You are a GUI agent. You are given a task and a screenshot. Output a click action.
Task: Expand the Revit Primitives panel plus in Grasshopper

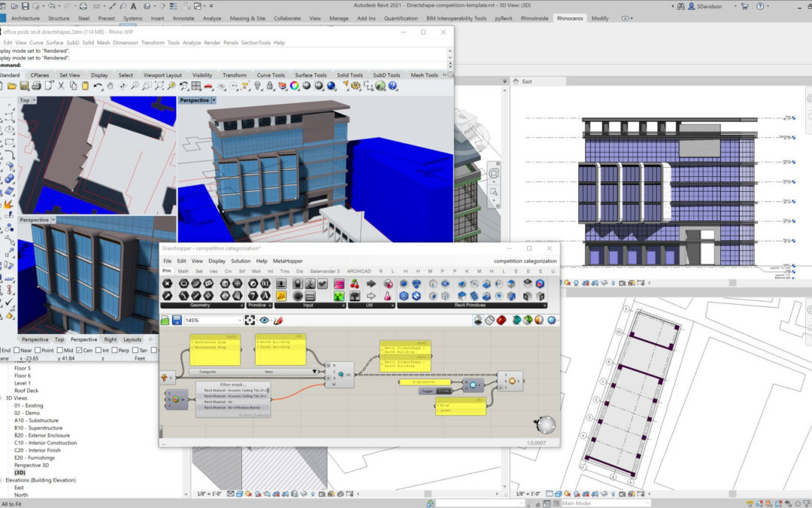coord(544,306)
